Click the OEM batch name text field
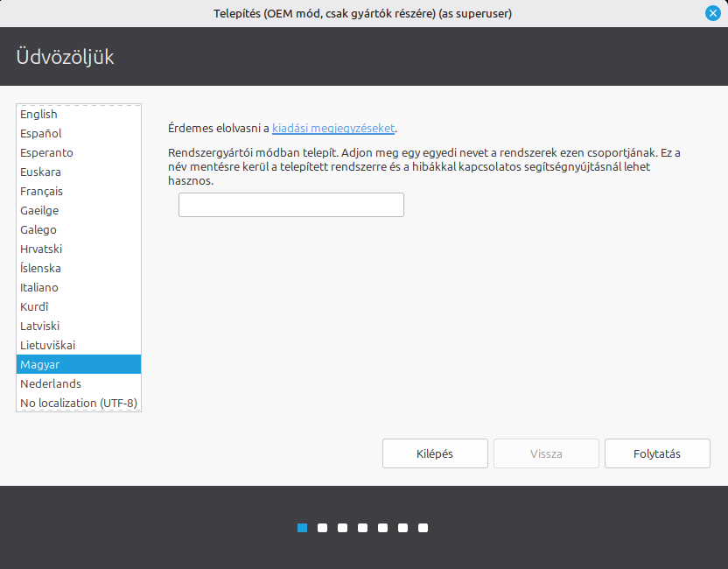This screenshot has width=728, height=569. 290,205
